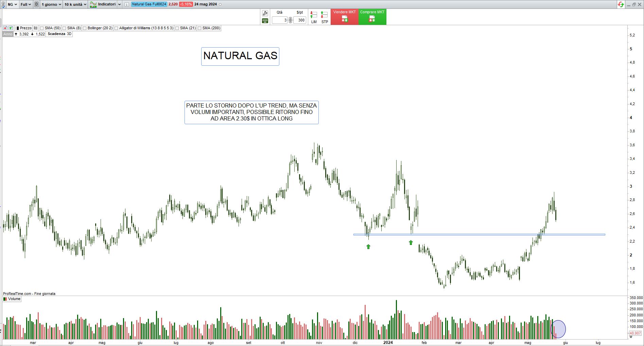Toggle the Bollinger (20 2) checkbox
Screen dimensions: 644x346
[85, 28]
